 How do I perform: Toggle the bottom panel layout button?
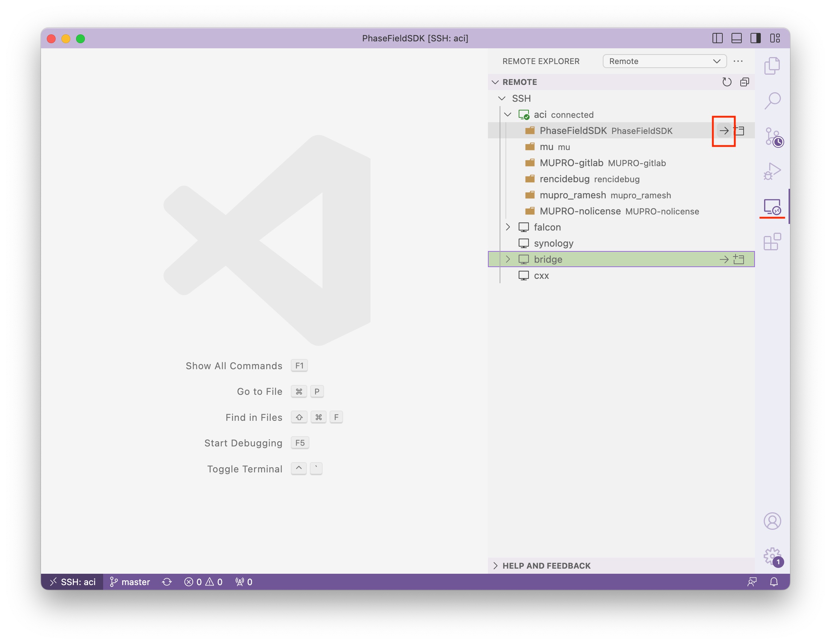[x=736, y=38]
